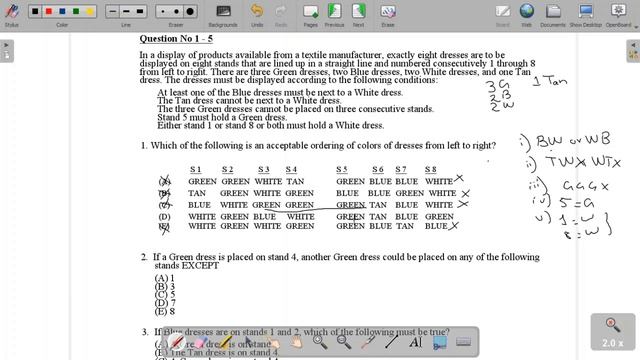Screen dimensions: 640x360
Task: Choose the thin line width
Action: 113,11
